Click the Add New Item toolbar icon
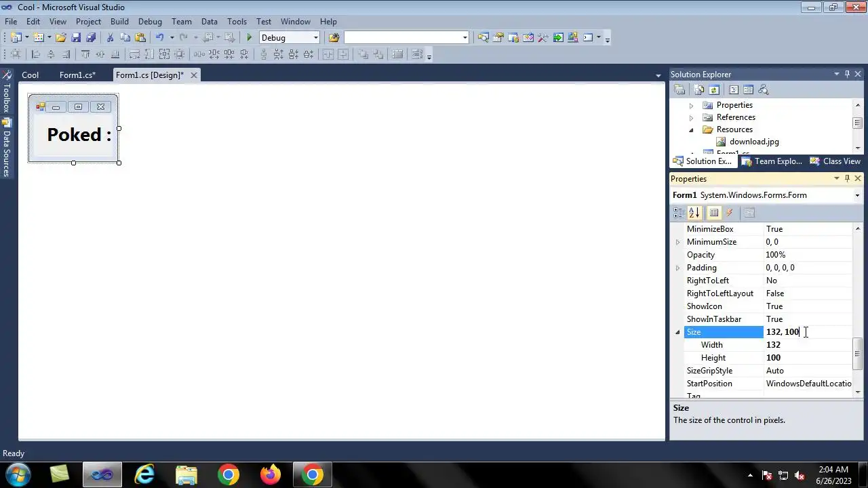Image resolution: width=868 pixels, height=488 pixels. coord(39,38)
